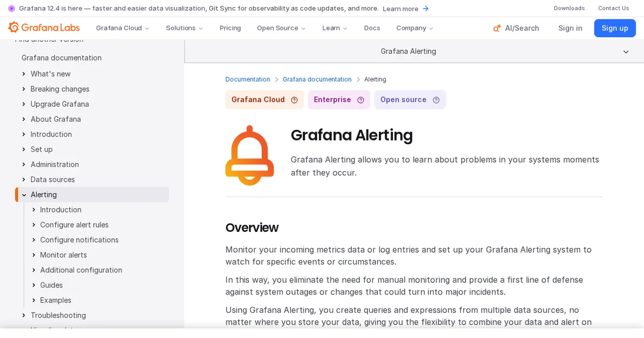Expand the Upgrade Grafana chevron

(x=24, y=104)
